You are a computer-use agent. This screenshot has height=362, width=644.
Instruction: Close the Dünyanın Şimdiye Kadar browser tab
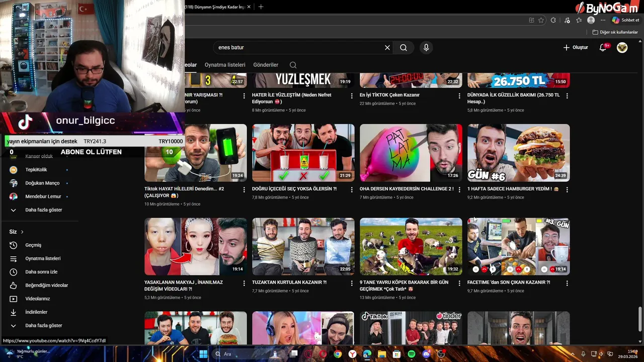click(249, 7)
